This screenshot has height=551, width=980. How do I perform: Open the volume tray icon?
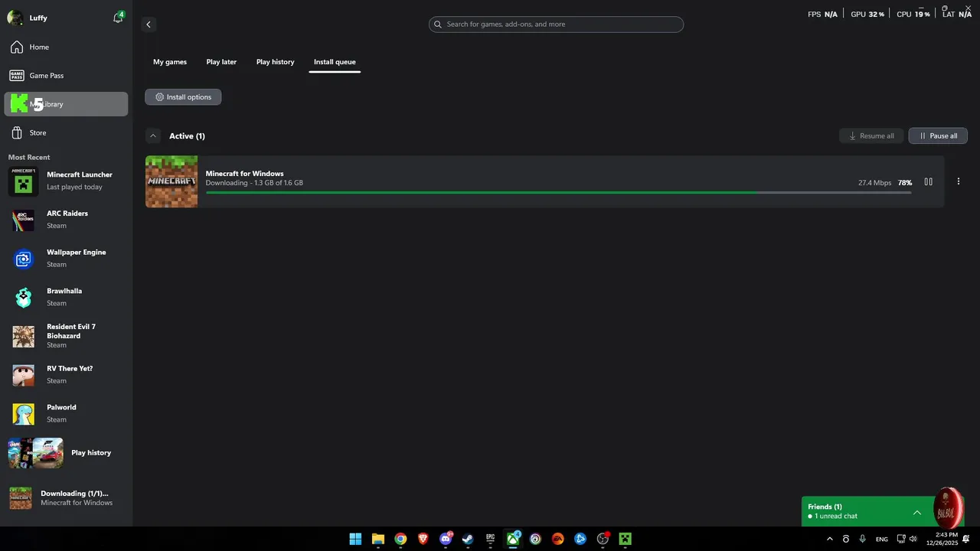(x=913, y=540)
